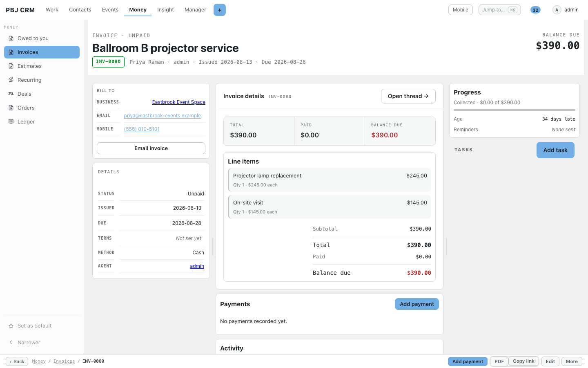Click the Owed to you sidebar icon
The height and width of the screenshot is (368, 588).
(11, 38)
